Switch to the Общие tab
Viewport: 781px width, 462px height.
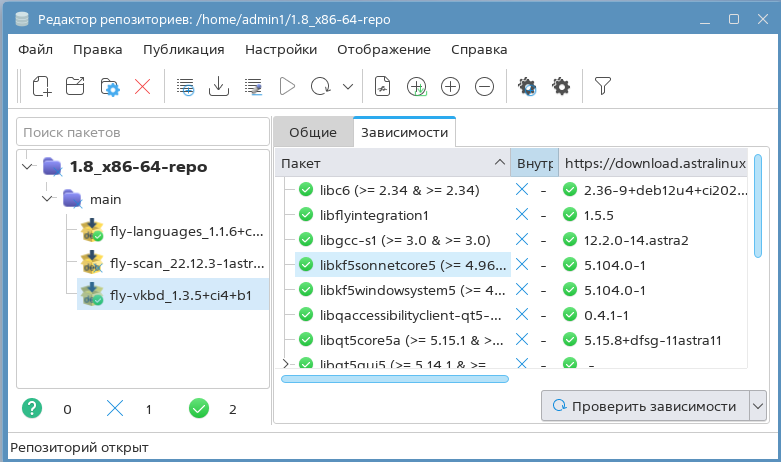point(312,132)
